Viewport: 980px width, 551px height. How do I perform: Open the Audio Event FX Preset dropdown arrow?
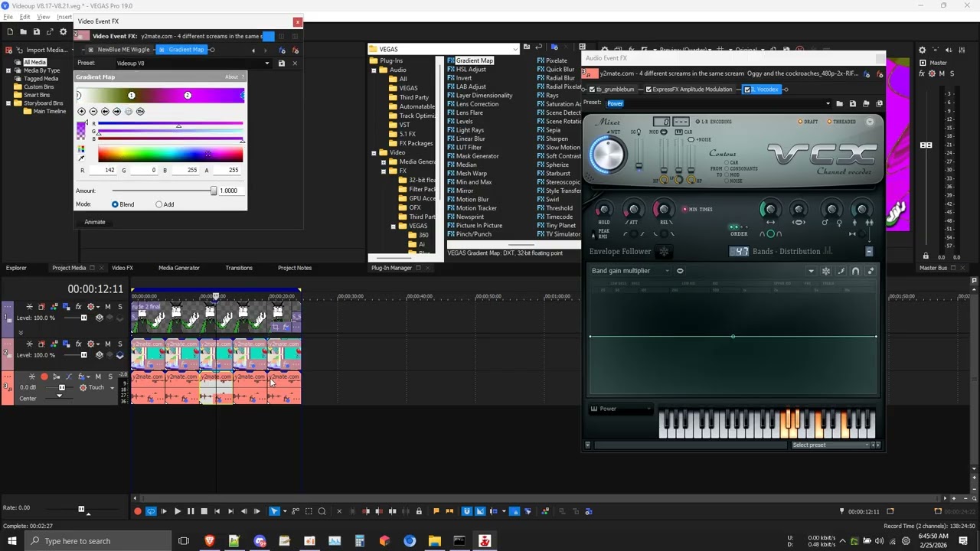point(828,103)
